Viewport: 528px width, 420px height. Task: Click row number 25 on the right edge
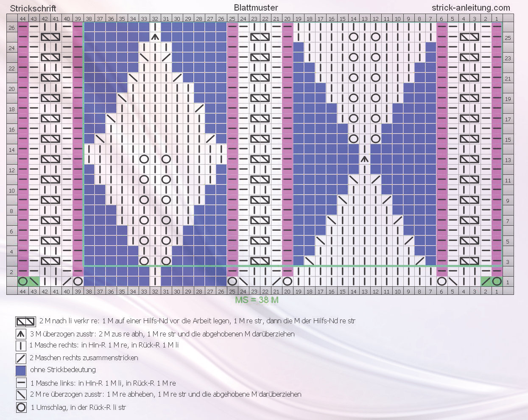click(508, 38)
